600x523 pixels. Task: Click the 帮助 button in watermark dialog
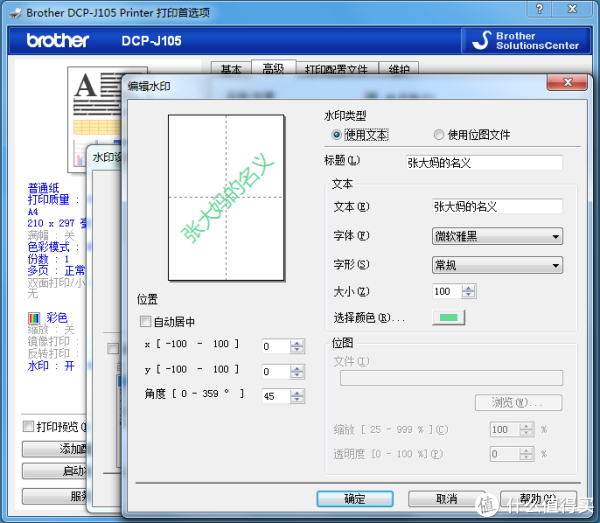(x=538, y=499)
